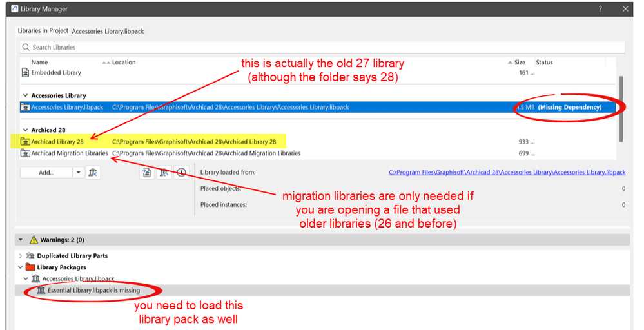Click the Add... button

coord(46,173)
